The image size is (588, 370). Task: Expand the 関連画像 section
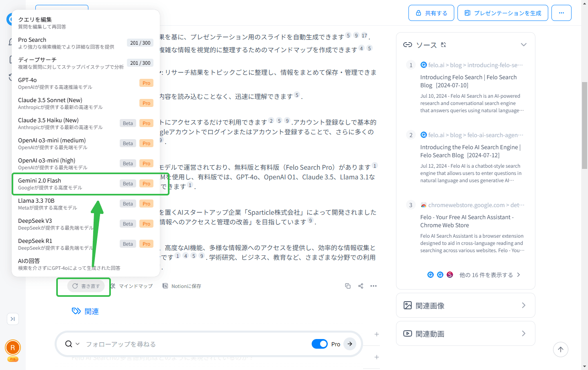pos(465,305)
